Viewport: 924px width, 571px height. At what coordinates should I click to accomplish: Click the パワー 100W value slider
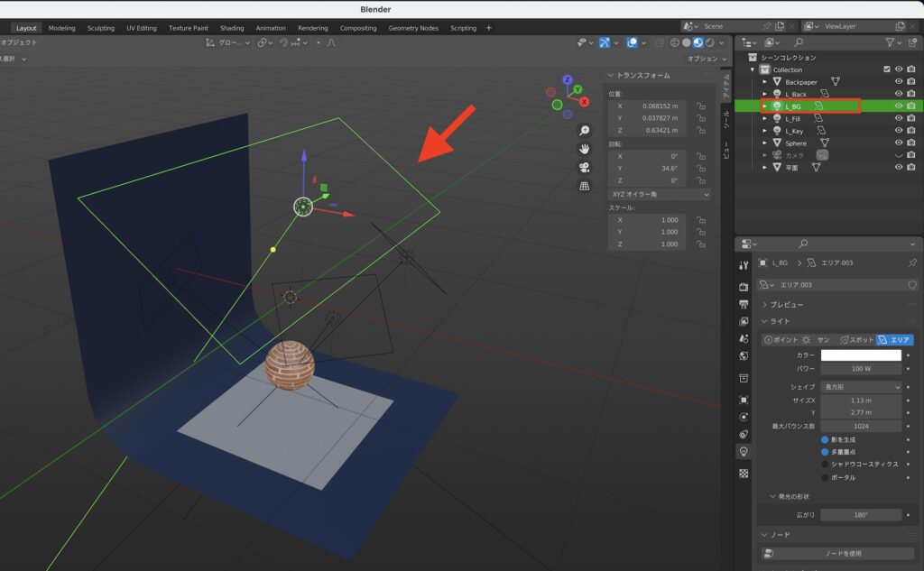point(861,369)
